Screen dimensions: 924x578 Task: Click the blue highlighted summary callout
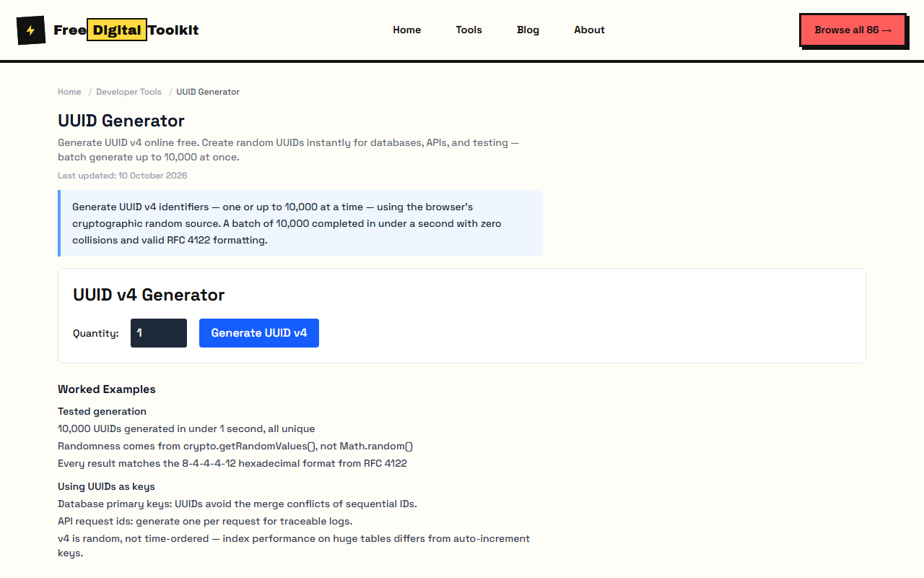tap(300, 223)
